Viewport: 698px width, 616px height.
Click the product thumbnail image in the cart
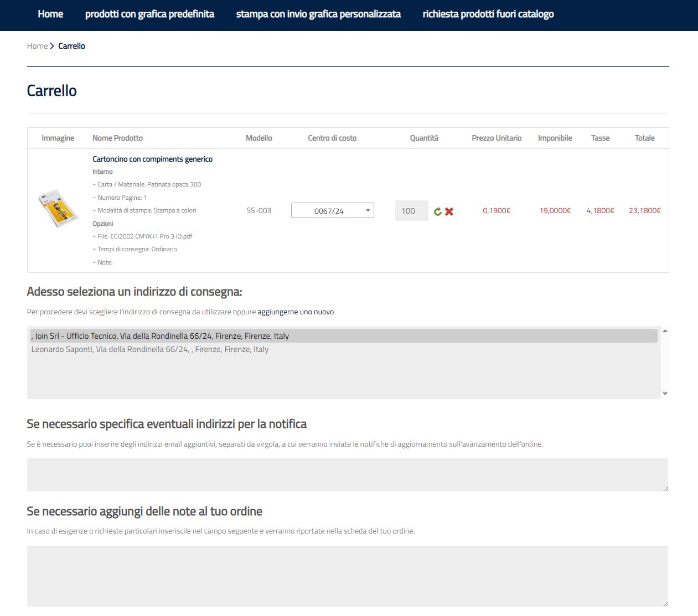58,209
